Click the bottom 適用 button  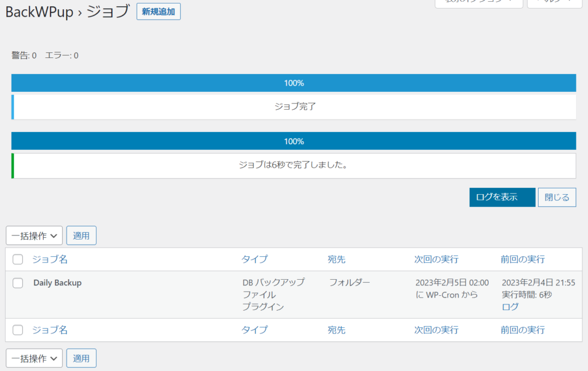coord(82,358)
